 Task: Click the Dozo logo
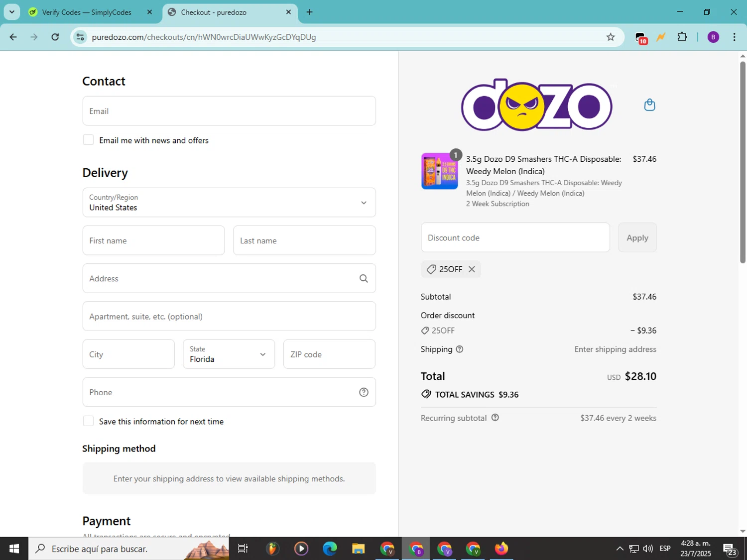click(x=536, y=105)
